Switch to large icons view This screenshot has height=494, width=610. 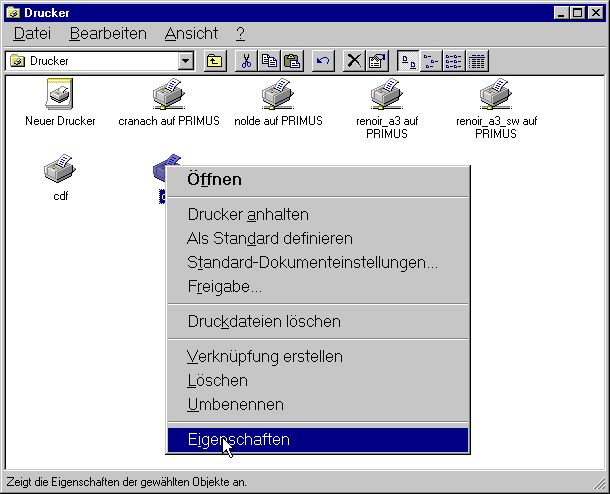click(x=408, y=61)
